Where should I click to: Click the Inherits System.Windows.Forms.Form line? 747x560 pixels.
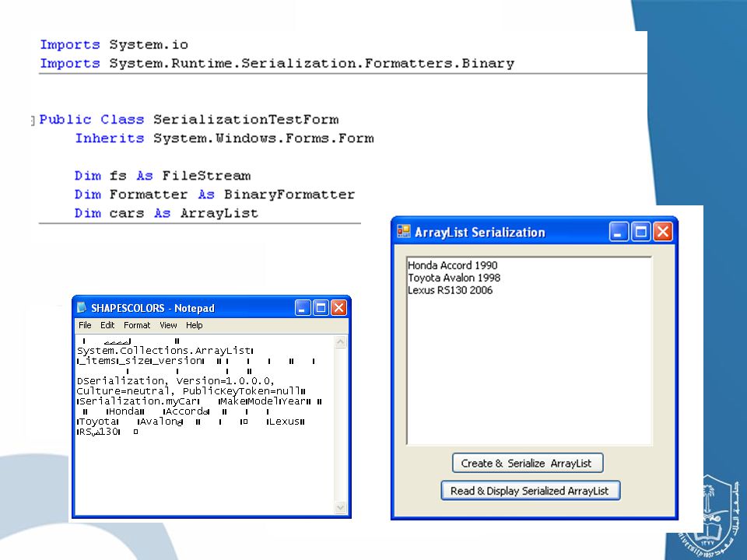click(224, 138)
